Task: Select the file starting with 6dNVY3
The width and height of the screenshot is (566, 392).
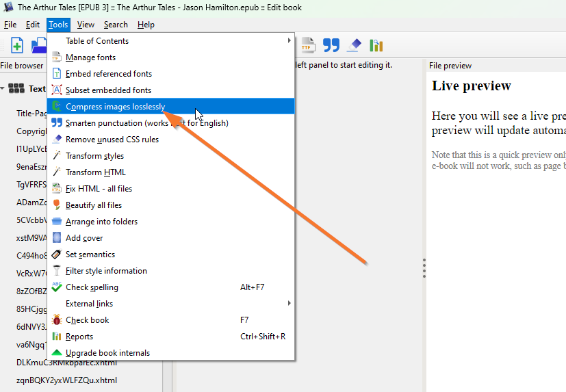Action: click(31, 327)
